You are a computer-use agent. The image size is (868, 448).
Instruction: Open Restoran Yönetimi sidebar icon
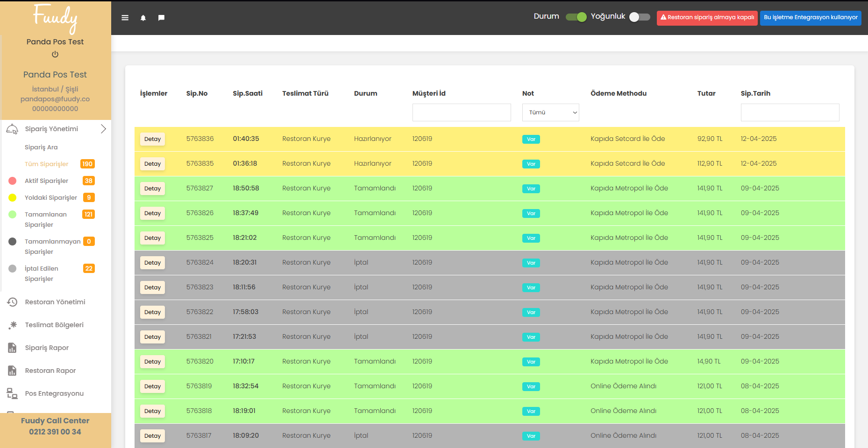(x=12, y=302)
